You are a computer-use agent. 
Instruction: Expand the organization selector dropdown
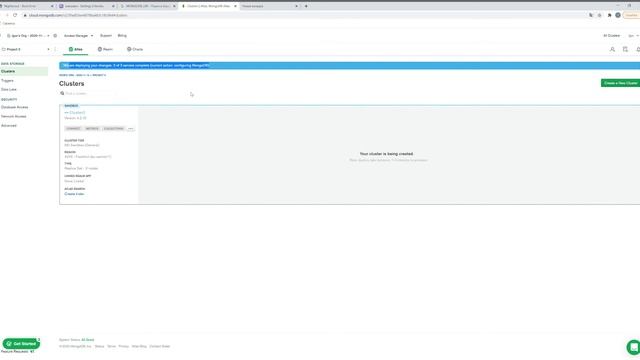28,36
